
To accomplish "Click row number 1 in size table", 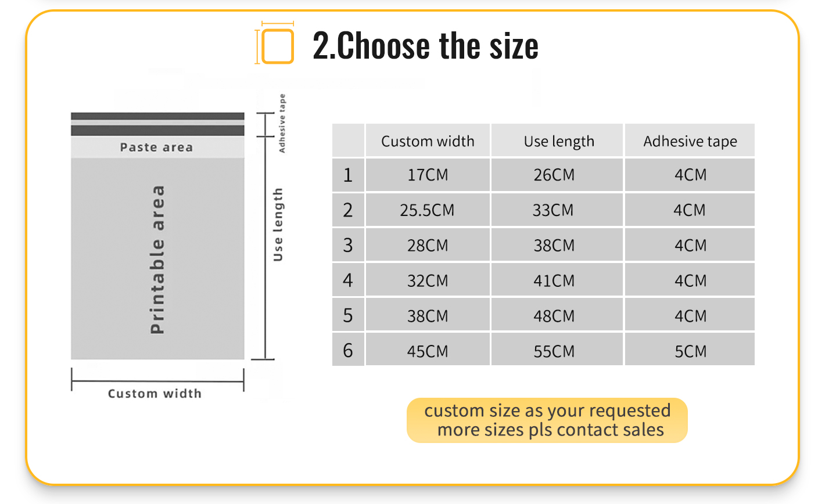I will point(348,175).
